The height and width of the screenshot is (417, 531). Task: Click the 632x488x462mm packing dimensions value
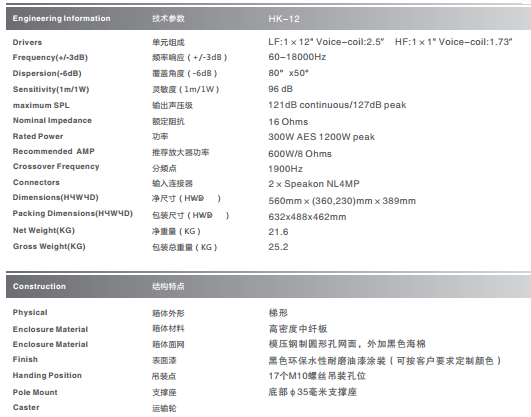tap(307, 217)
